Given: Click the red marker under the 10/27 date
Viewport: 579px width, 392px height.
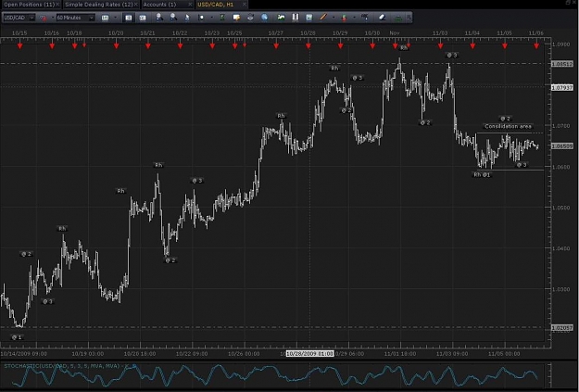Looking at the screenshot, I should 276,46.
